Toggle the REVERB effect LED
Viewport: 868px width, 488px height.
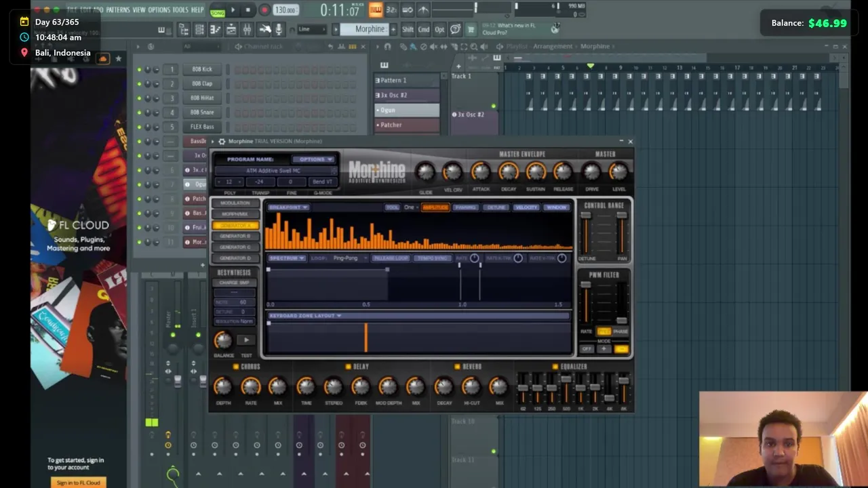coord(458,367)
